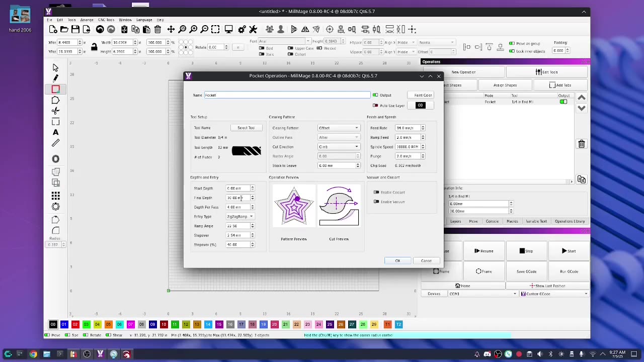Zoom in using magnifier plus icon
The height and width of the screenshot is (362, 644).
[x=193, y=30]
